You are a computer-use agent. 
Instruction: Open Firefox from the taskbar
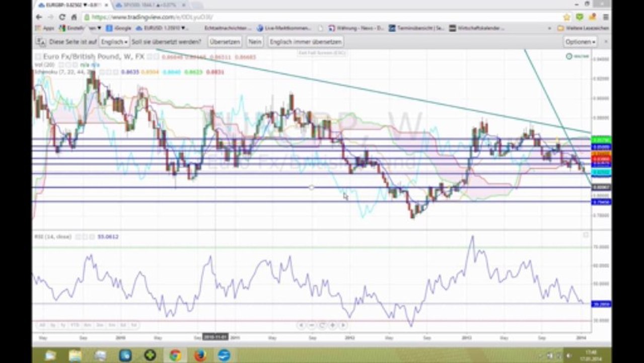tap(200, 355)
